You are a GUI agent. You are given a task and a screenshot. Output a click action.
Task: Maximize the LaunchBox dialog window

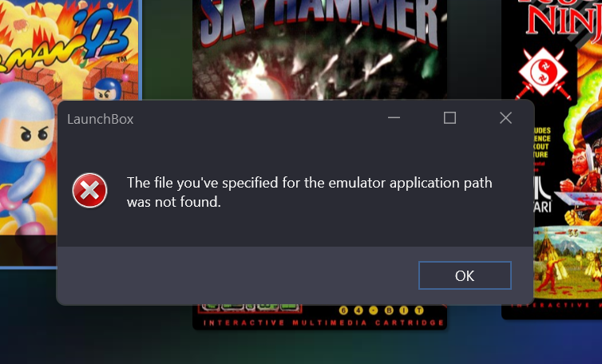pyautogui.click(x=450, y=118)
